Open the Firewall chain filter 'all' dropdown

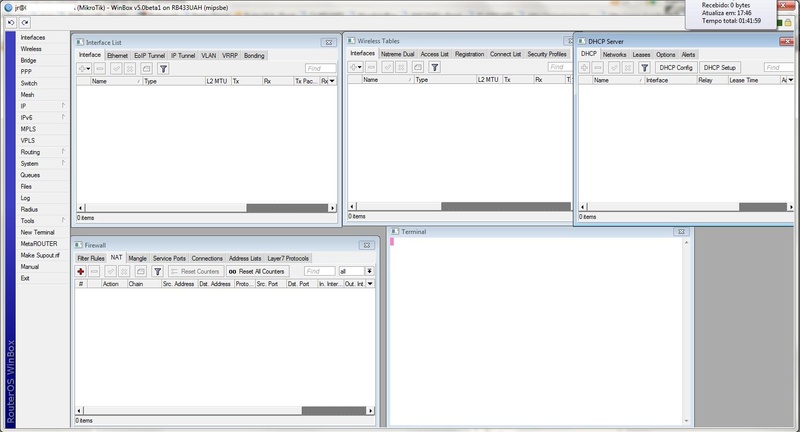(x=369, y=271)
